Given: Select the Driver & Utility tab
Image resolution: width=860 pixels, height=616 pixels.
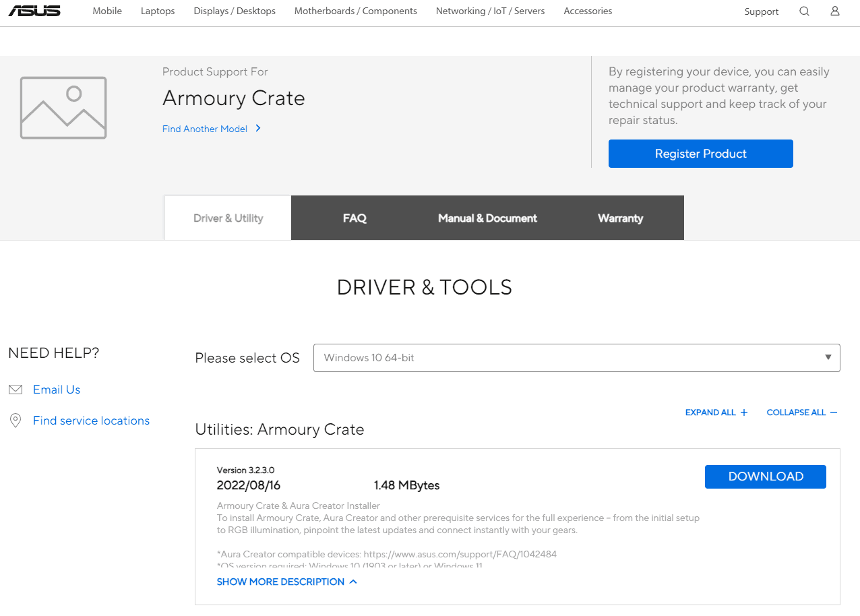Looking at the screenshot, I should click(x=228, y=218).
